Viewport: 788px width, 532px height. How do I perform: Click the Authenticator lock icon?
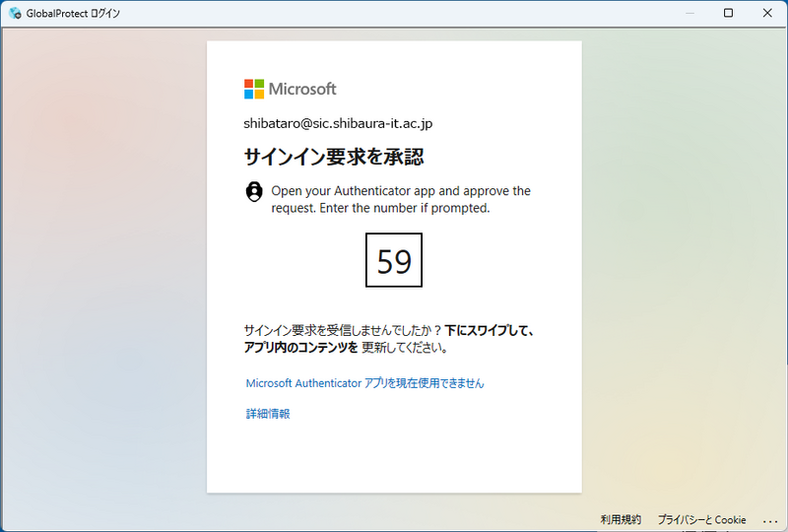[x=254, y=192]
